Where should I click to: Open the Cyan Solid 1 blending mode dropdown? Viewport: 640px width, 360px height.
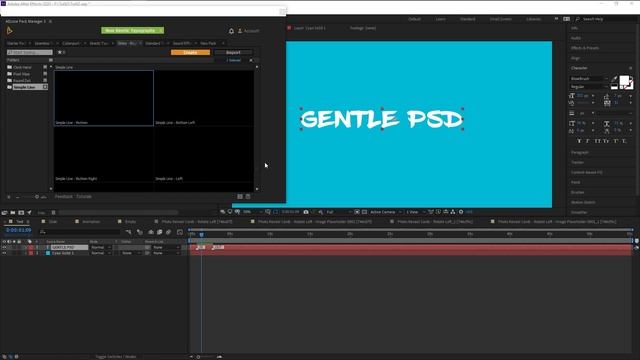101,253
